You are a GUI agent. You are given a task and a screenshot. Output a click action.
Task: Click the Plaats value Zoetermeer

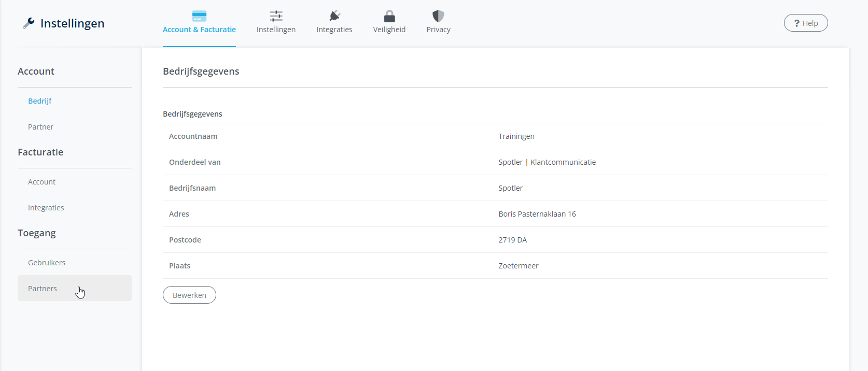(x=519, y=266)
